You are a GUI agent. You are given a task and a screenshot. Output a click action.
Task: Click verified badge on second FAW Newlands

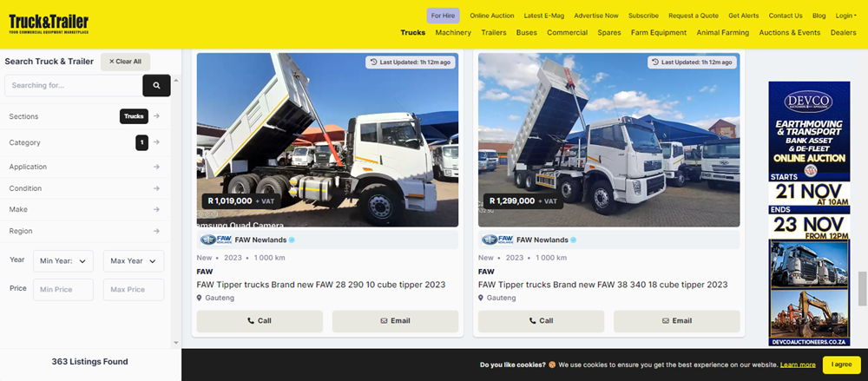pyautogui.click(x=574, y=240)
